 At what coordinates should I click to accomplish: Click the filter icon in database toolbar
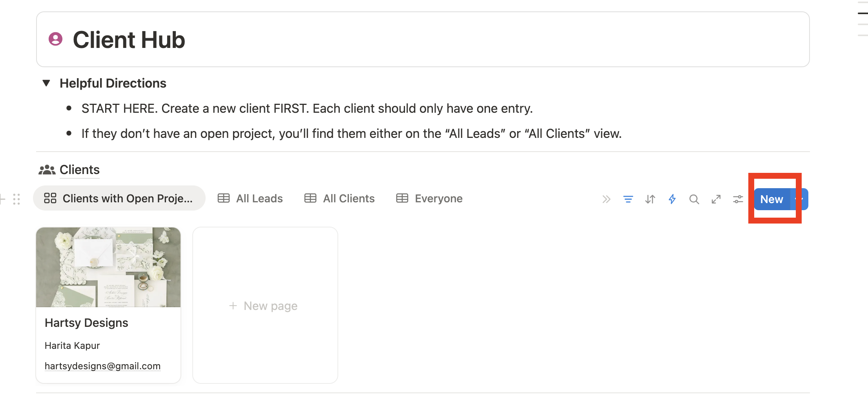628,199
